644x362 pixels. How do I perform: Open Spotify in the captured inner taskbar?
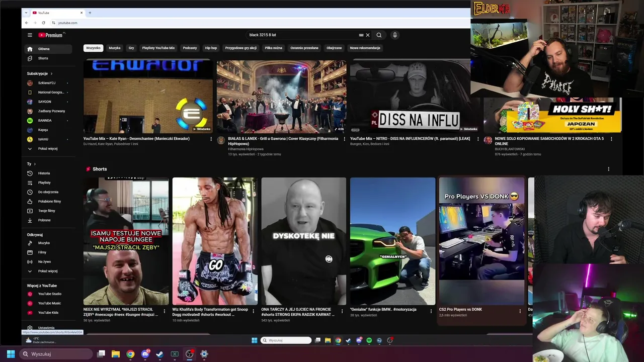pos(369,340)
